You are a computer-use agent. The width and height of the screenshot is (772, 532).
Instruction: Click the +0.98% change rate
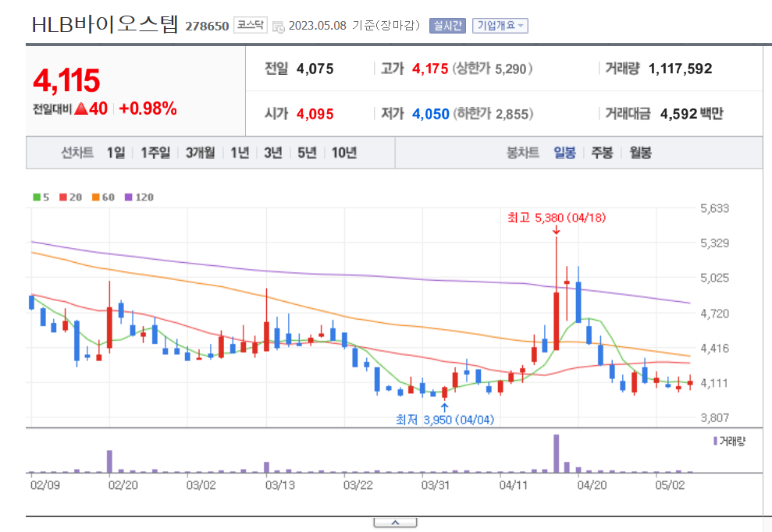pos(148,108)
